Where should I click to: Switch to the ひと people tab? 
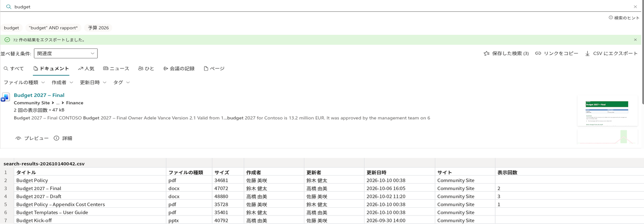coord(146,69)
